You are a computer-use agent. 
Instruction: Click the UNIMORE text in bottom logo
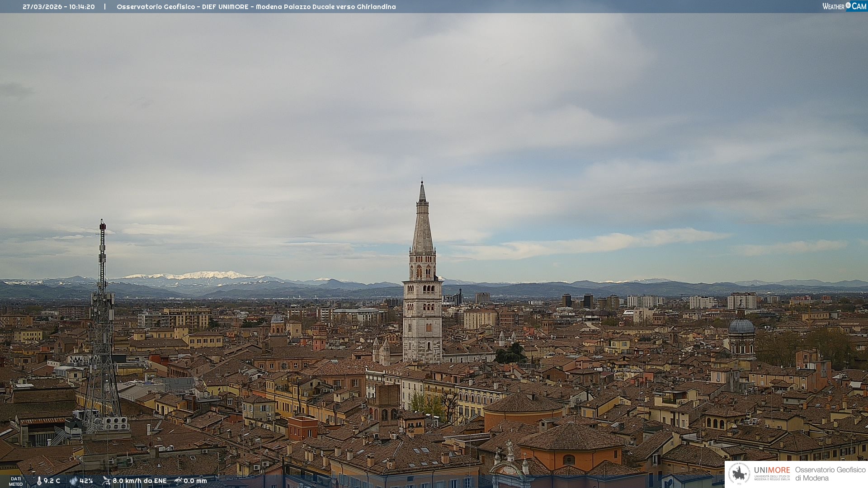coord(772,470)
